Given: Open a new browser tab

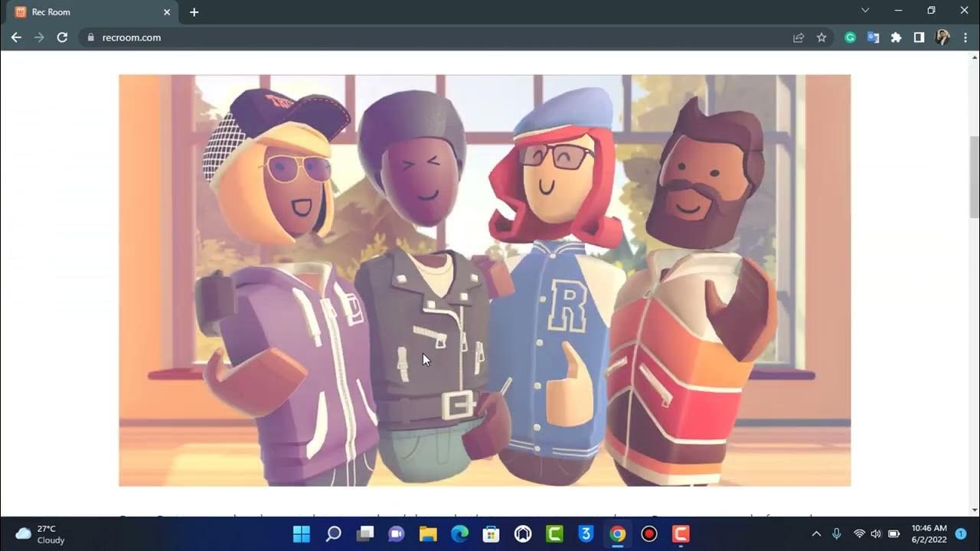Looking at the screenshot, I should coord(194,12).
